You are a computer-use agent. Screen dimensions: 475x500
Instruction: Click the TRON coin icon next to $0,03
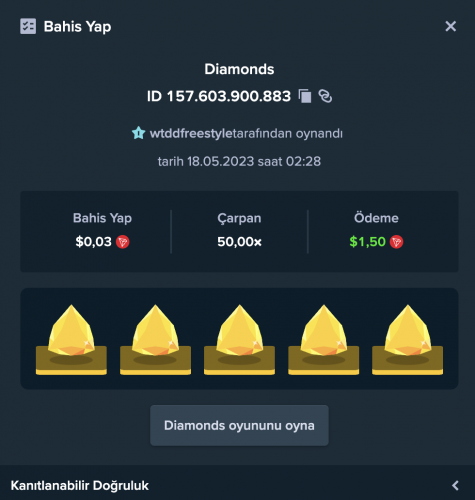[123, 242]
